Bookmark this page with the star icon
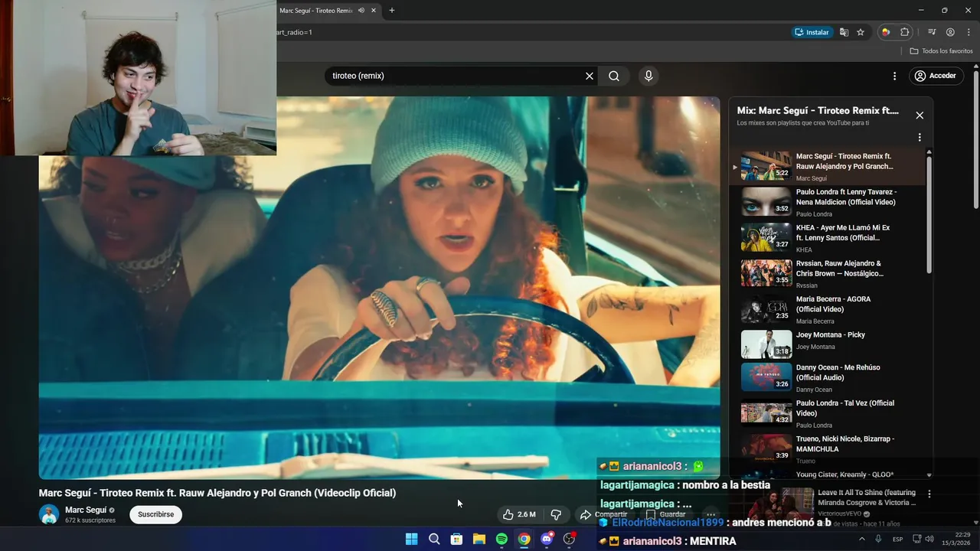980x551 pixels. [861, 32]
